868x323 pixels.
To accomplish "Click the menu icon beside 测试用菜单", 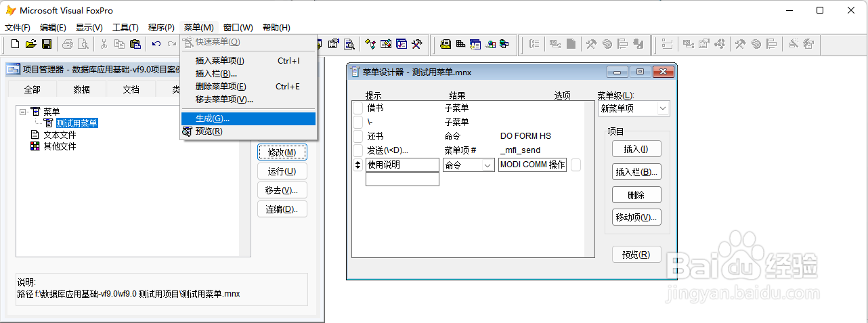I will click(x=49, y=123).
